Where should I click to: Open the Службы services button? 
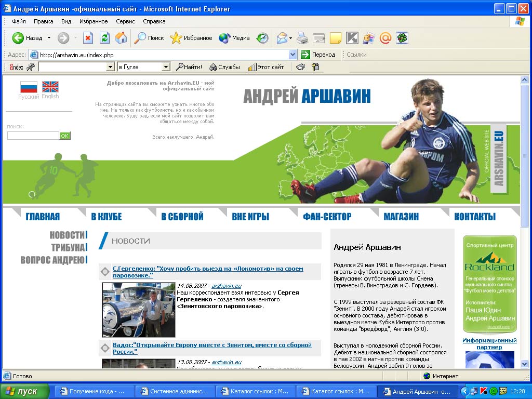(224, 67)
